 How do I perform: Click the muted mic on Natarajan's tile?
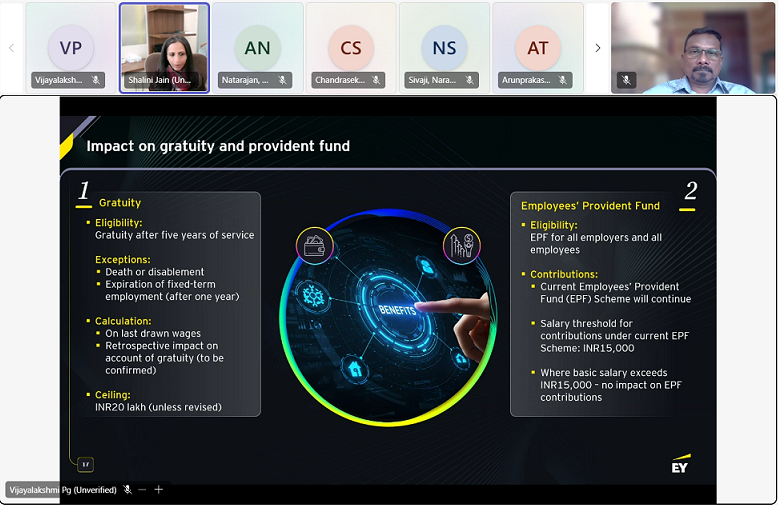(x=282, y=80)
